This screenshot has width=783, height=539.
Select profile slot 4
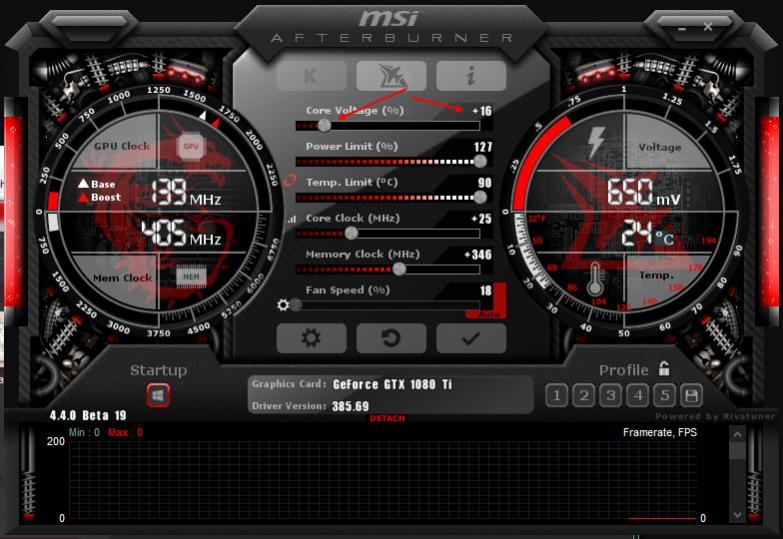click(x=638, y=396)
